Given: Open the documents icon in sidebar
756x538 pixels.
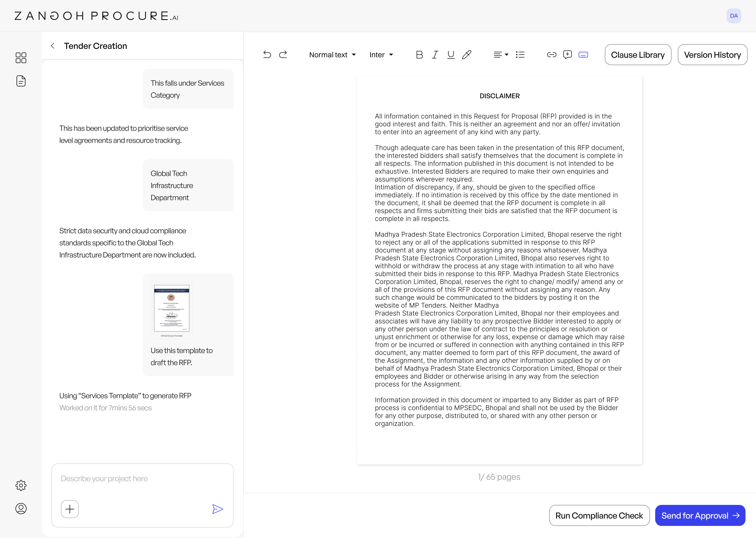Looking at the screenshot, I should (x=21, y=81).
